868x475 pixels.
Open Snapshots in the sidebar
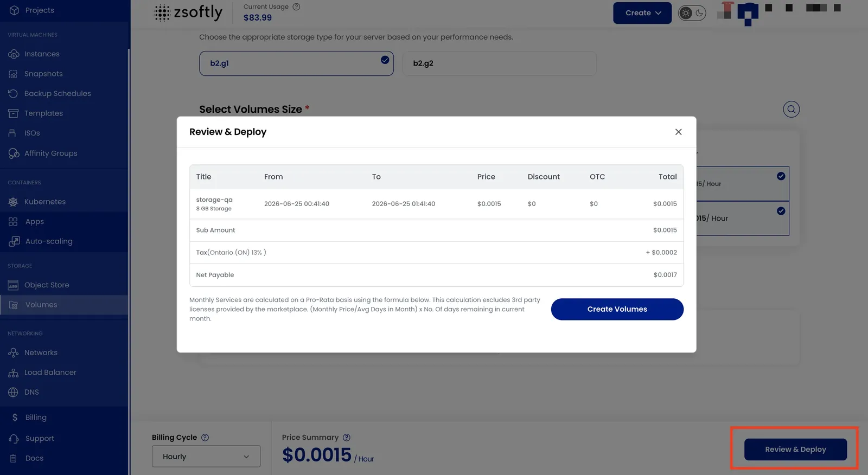(x=43, y=74)
